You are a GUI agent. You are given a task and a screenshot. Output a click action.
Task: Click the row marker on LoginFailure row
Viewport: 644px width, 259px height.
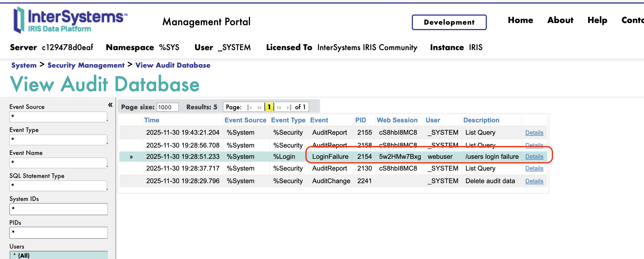point(131,157)
